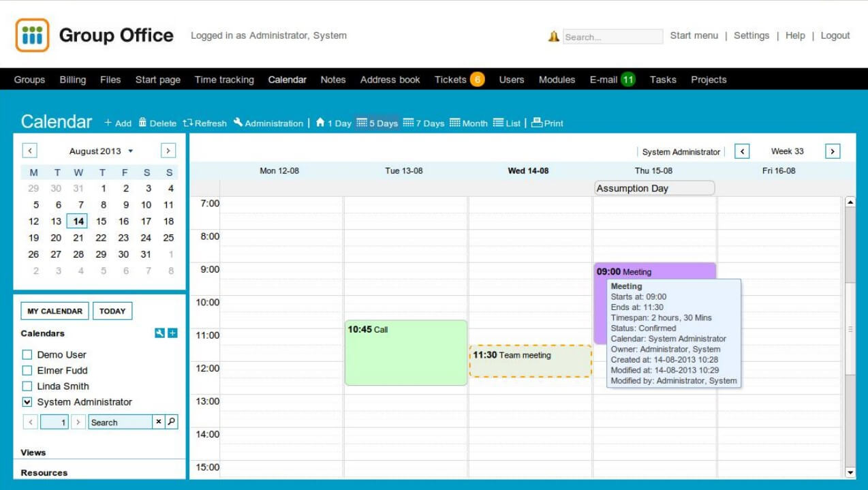The height and width of the screenshot is (490, 868).
Task: Click the wrench icon beside Calendars
Action: pyautogui.click(x=159, y=333)
